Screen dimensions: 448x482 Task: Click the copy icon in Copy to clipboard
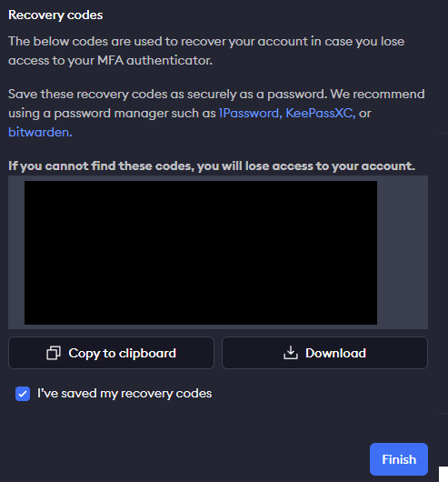54,353
